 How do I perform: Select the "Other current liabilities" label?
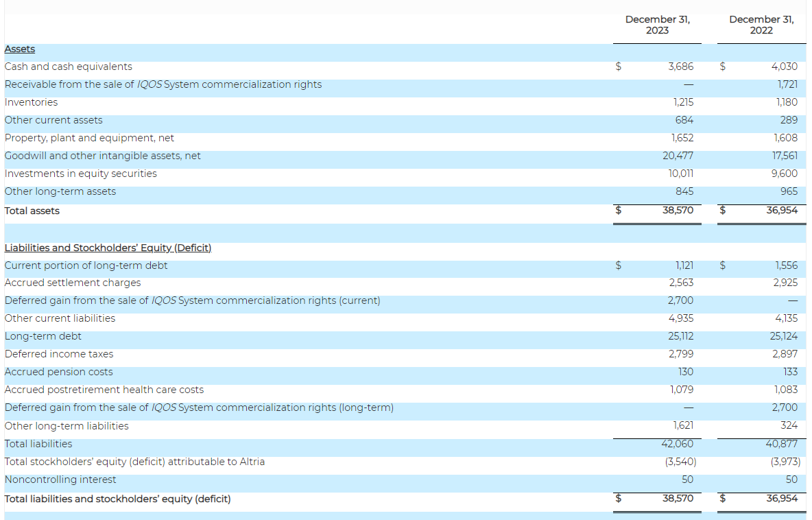(60, 318)
